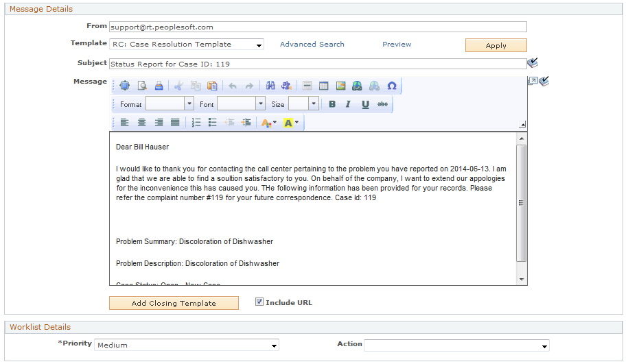This screenshot has height=364, width=628.
Task: Click the Redo arrow icon
Action: [x=249, y=86]
